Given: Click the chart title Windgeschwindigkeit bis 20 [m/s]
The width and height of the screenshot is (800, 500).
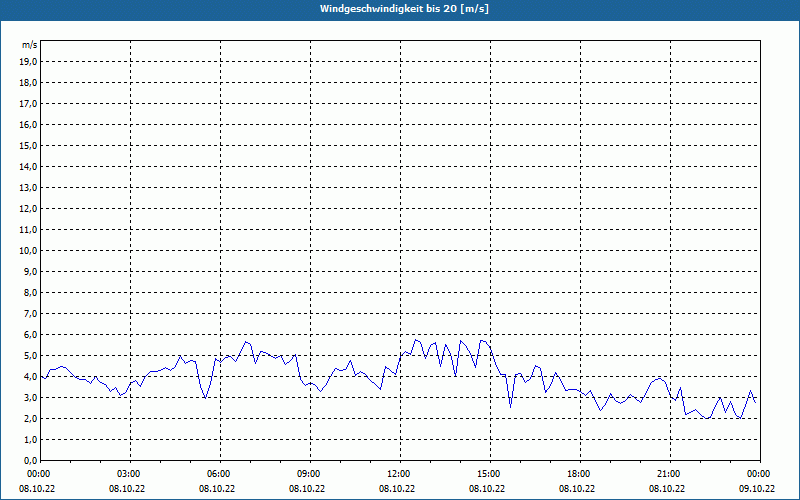Looking at the screenshot, I should [404, 9].
